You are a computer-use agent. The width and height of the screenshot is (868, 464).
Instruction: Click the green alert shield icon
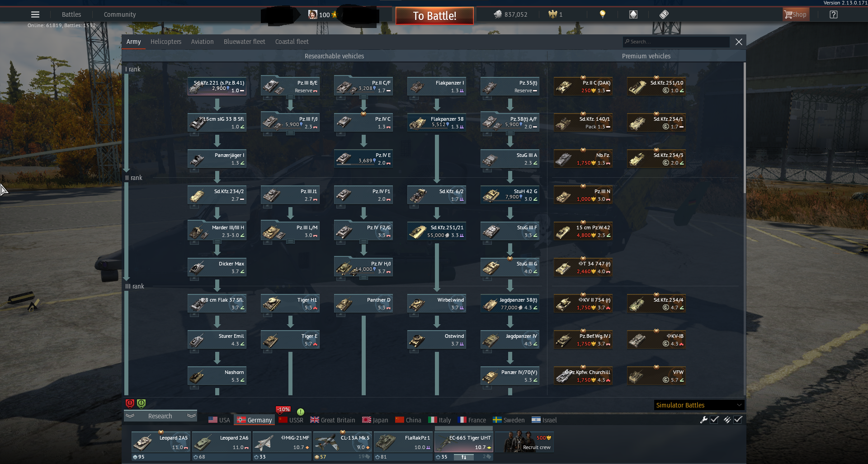point(142,403)
